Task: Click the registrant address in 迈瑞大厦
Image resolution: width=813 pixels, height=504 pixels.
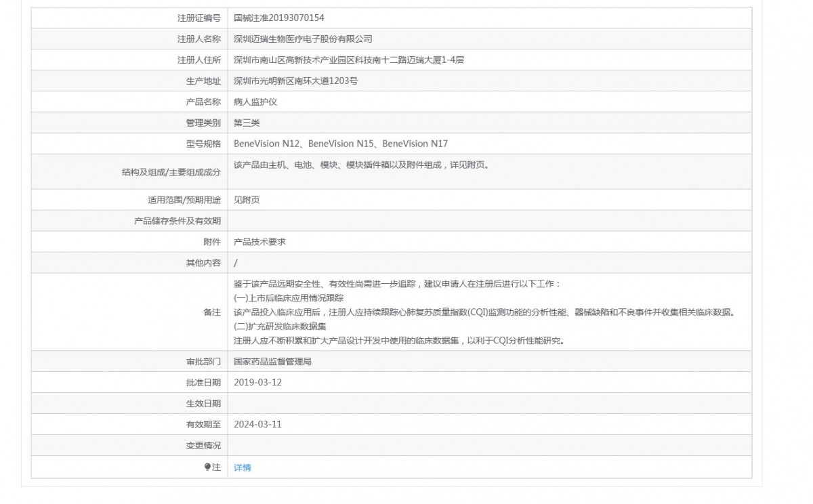Action: pyautogui.click(x=348, y=60)
